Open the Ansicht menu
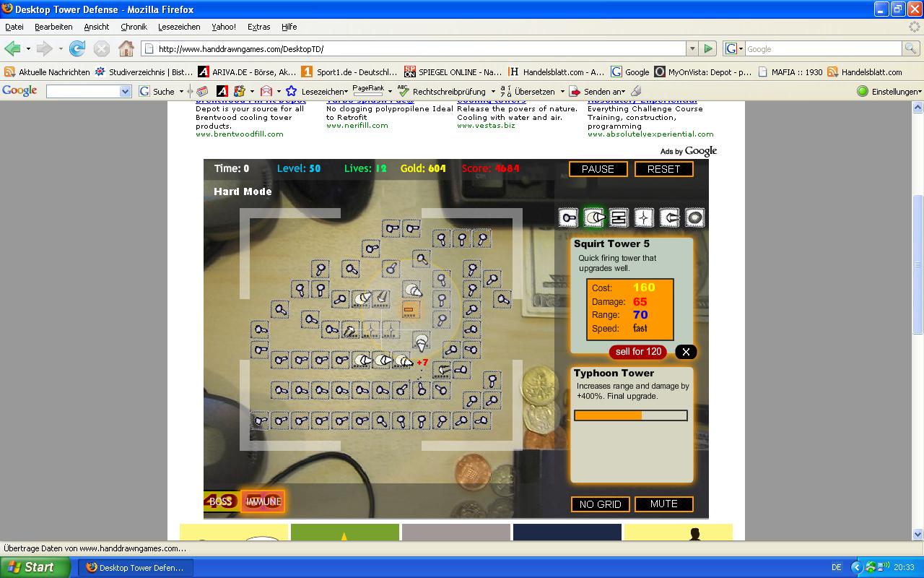This screenshot has width=924, height=578. click(x=96, y=27)
